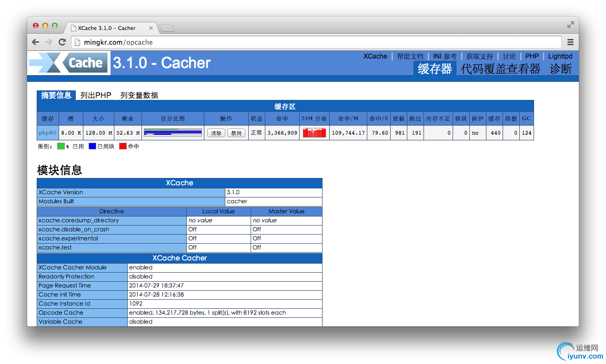This screenshot has height=364, width=606.
Task: Click the Master Value column header
Action: coord(286,211)
